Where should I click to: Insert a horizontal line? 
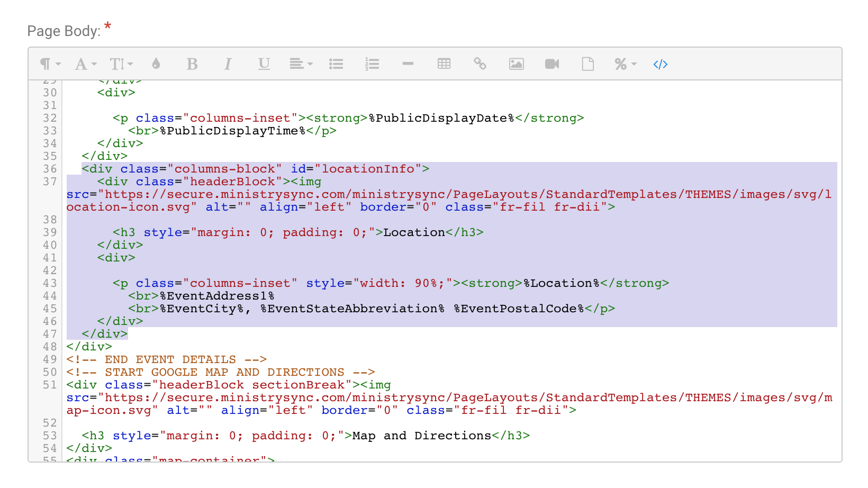click(x=408, y=64)
